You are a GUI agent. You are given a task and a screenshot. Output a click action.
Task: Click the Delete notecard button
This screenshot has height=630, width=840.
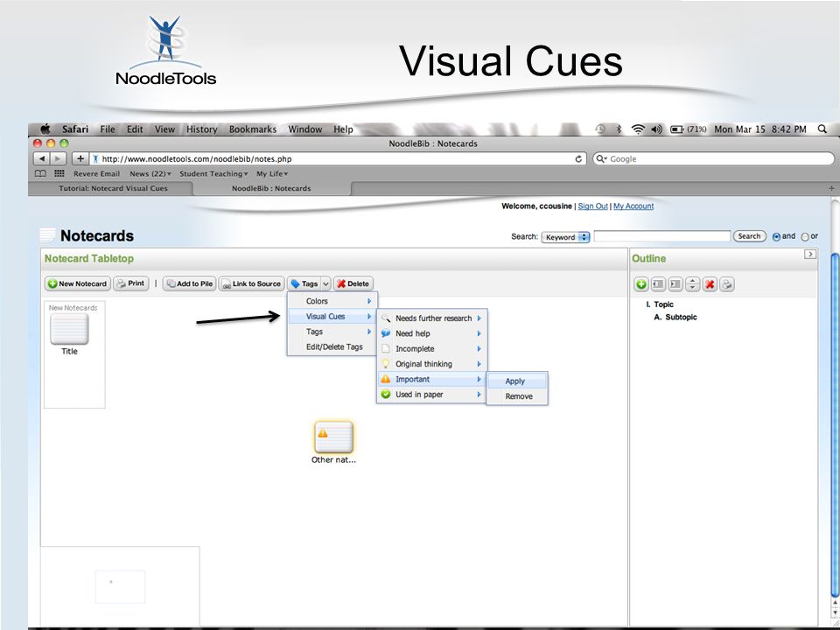point(353,283)
